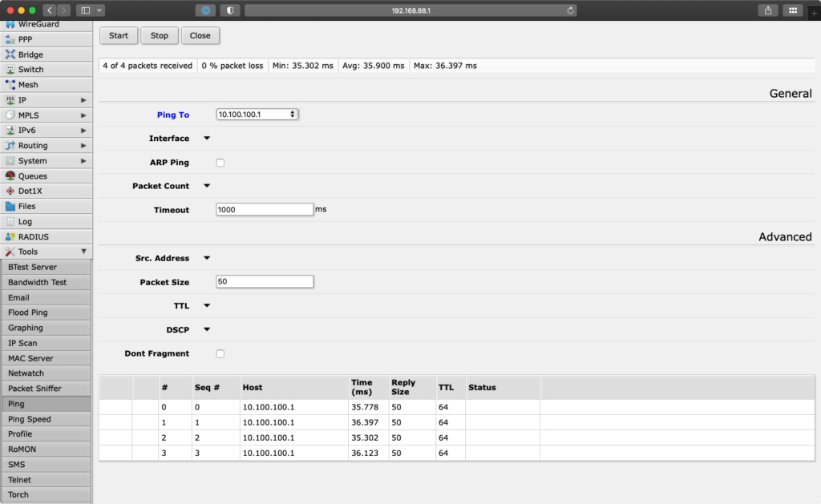This screenshot has height=504, width=821.
Task: Expand the Interface selector
Action: (206, 138)
